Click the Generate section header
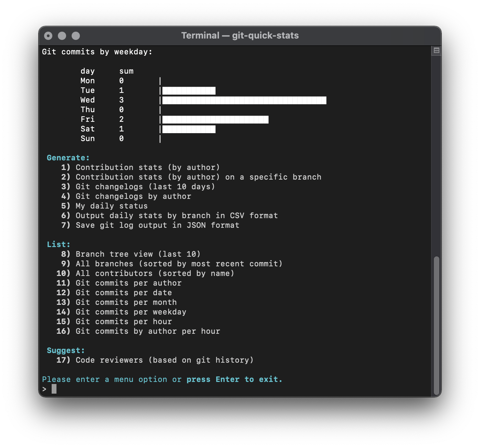480x448 pixels. point(67,158)
